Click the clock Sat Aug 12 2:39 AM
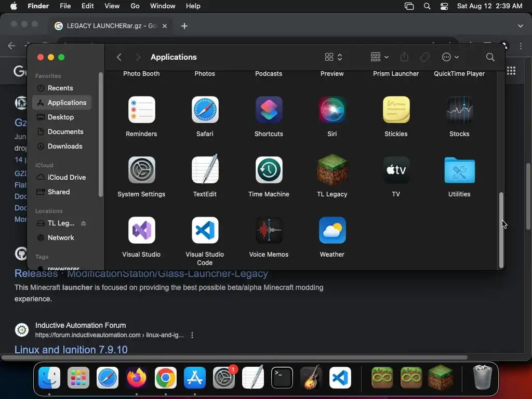The height and width of the screenshot is (399, 532). point(489,6)
